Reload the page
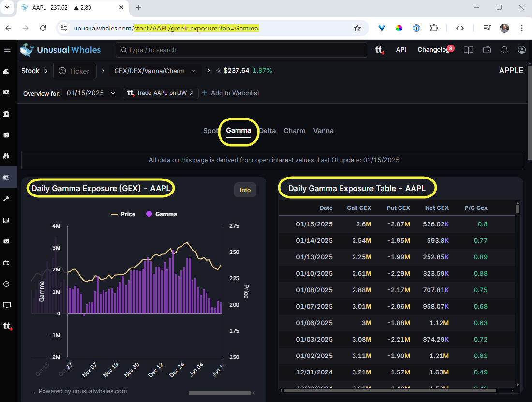This screenshot has width=532, height=402. (43, 28)
